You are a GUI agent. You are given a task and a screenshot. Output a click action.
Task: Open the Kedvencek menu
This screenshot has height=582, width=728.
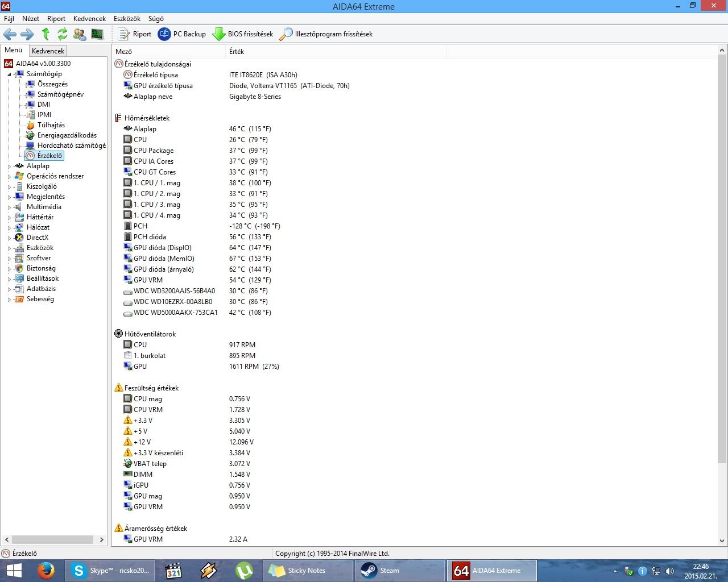pos(90,19)
